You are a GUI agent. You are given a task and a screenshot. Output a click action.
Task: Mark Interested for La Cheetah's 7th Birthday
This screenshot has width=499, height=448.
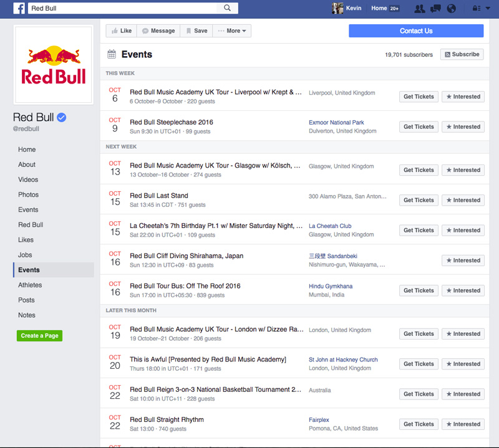[463, 231]
